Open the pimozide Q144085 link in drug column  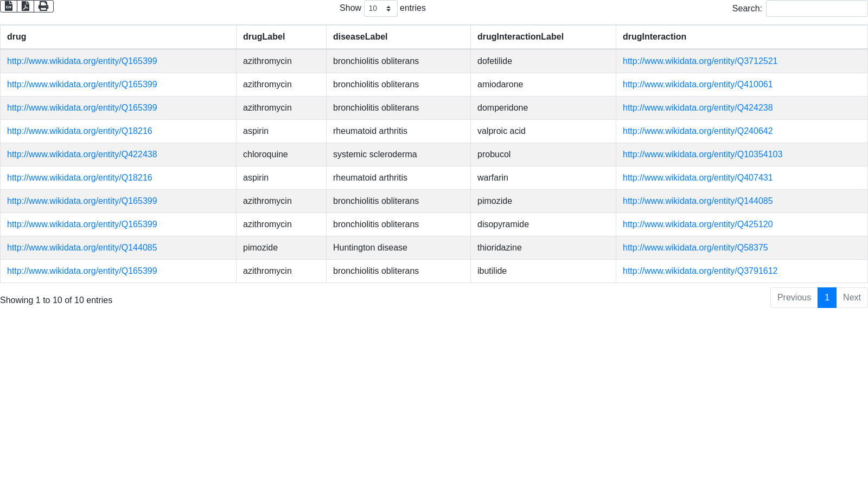coord(82,248)
